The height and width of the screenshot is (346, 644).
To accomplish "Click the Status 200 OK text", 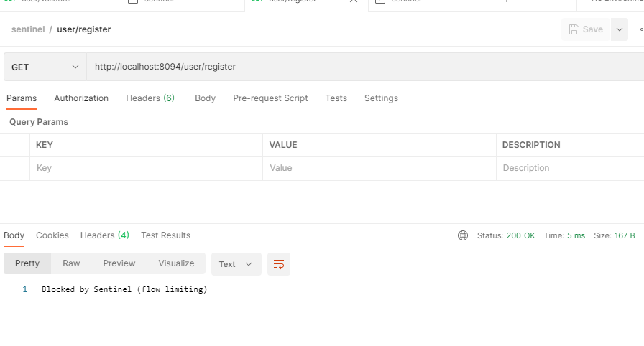I will click(506, 235).
